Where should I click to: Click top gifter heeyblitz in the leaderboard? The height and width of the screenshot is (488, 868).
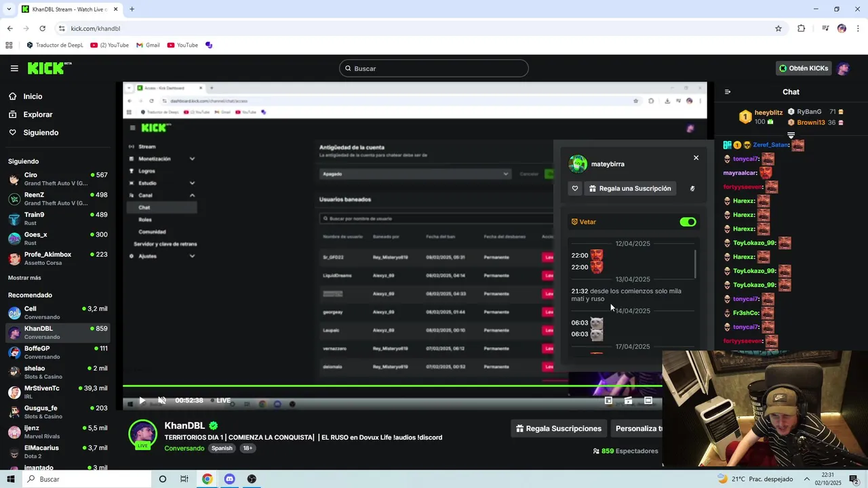[768, 113]
